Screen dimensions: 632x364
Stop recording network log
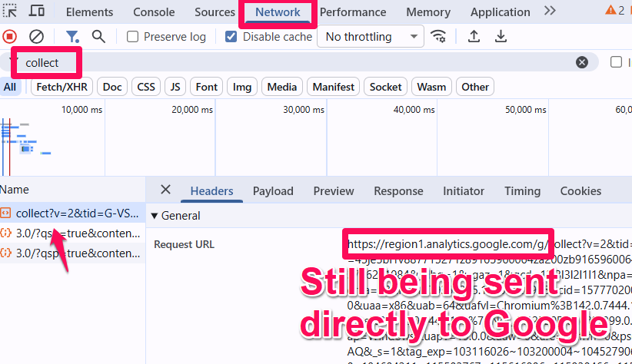point(10,37)
